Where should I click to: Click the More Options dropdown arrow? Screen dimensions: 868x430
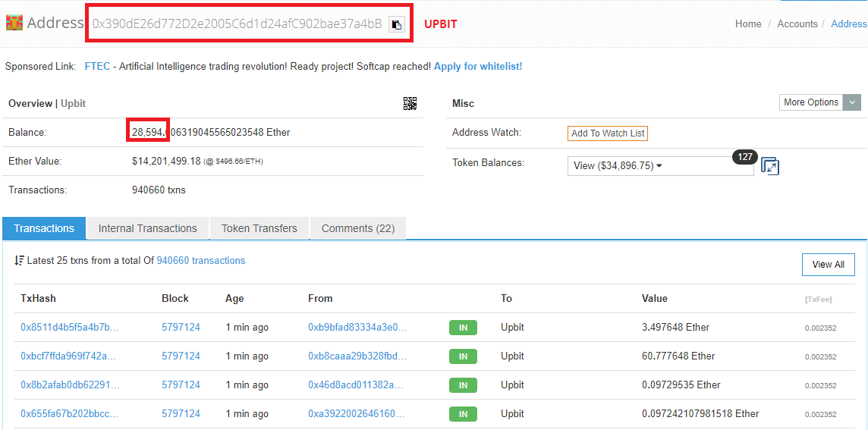(x=852, y=102)
